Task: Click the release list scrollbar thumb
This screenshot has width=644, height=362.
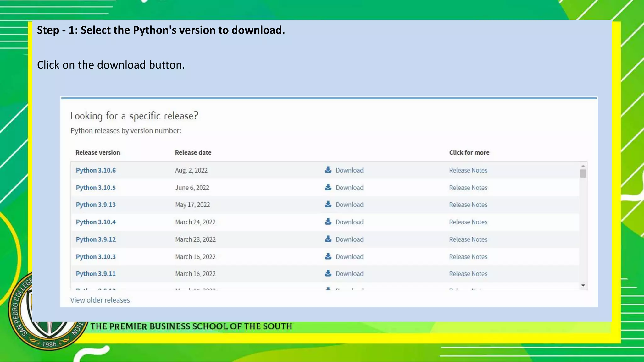Action: [583, 173]
